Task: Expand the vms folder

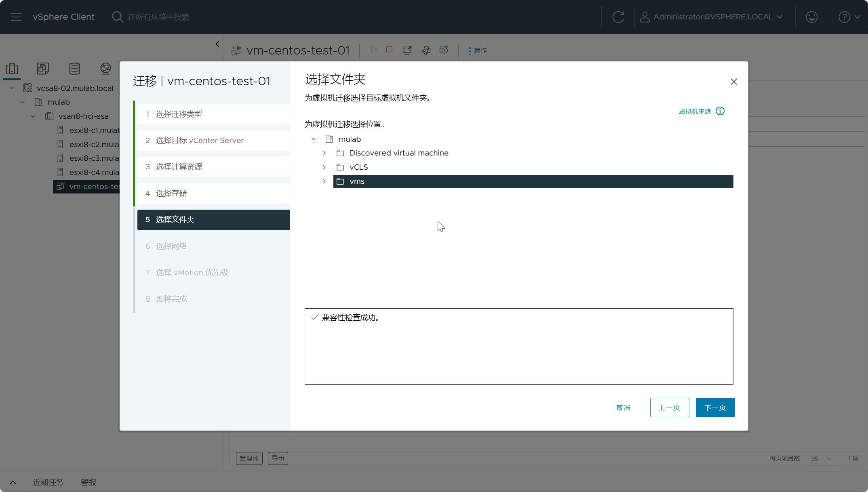Action: click(x=324, y=181)
